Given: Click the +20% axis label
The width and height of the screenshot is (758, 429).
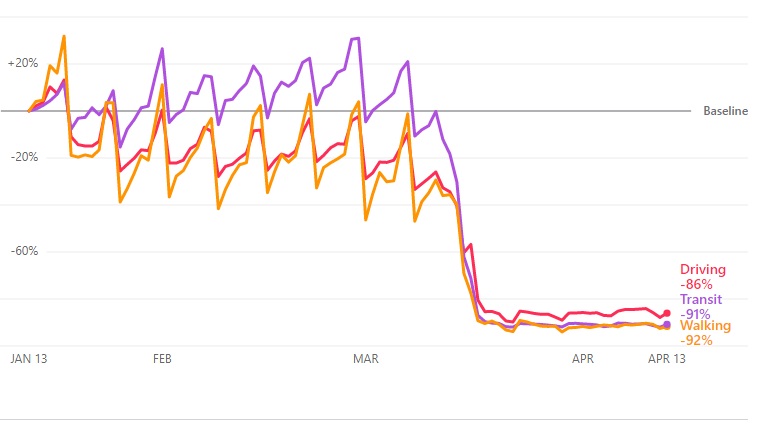Looking at the screenshot, I should (x=22, y=63).
